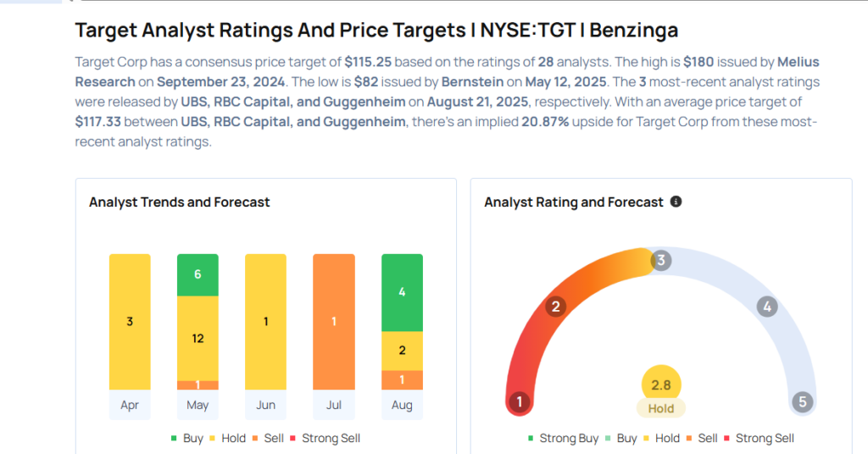Select the Aug month label on chart

pos(403,405)
